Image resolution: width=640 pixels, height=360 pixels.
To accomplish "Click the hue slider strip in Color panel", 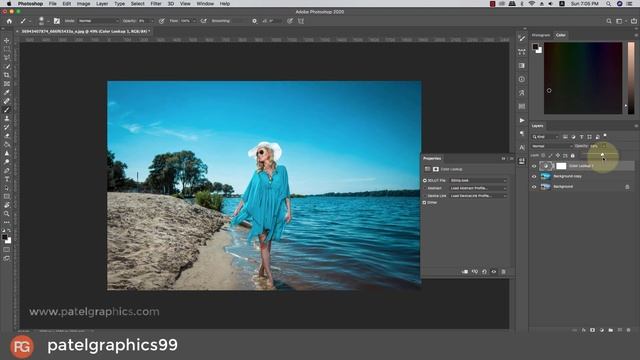I will point(631,78).
